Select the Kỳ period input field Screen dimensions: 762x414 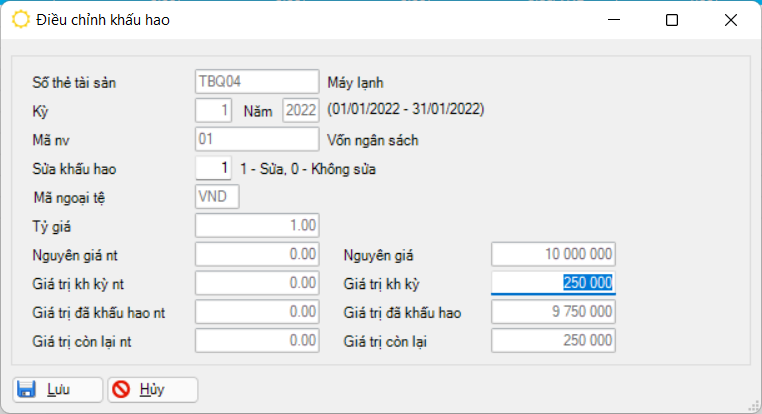[215, 110]
